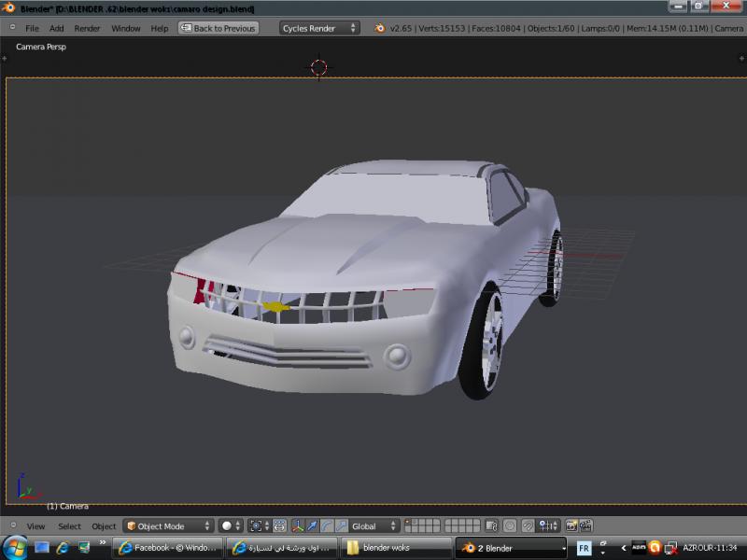Click the OpenGL render image camera icon
The height and width of the screenshot is (560, 747).
coord(571,526)
